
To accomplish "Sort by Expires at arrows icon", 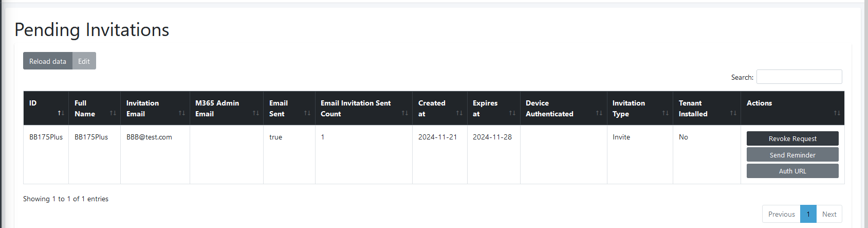I will tap(512, 113).
